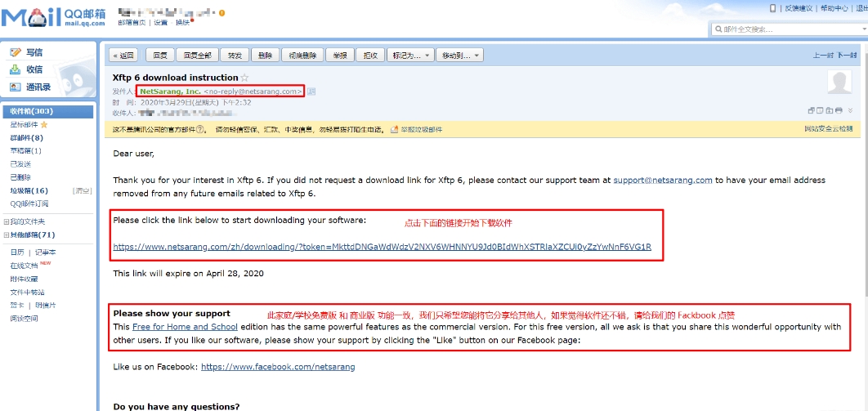The height and width of the screenshot is (411, 868).
Task: Click the 举报垃圾邮件 report spam icon
Action: [394, 129]
